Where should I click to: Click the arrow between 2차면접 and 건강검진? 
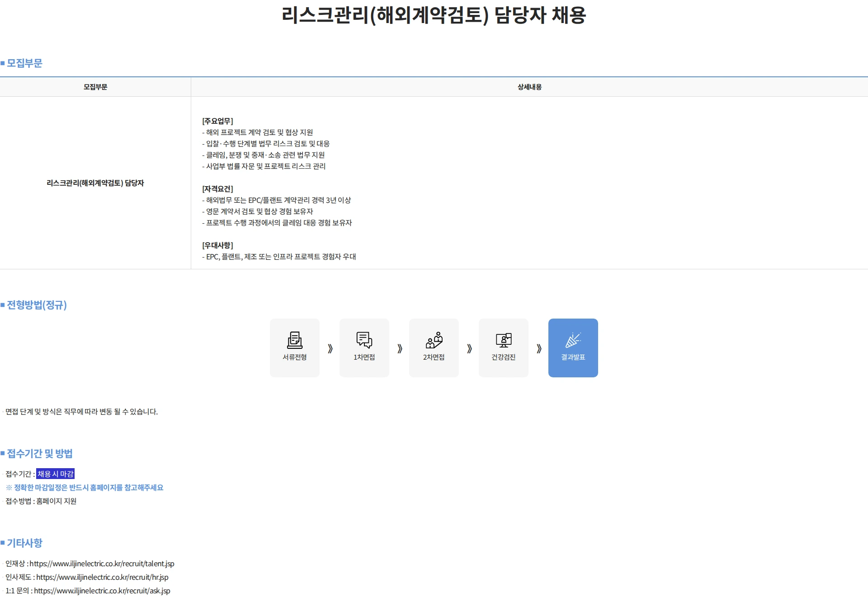point(469,348)
